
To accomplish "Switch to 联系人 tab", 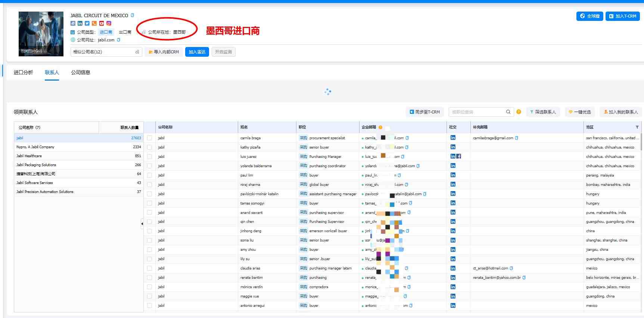I will pos(52,72).
